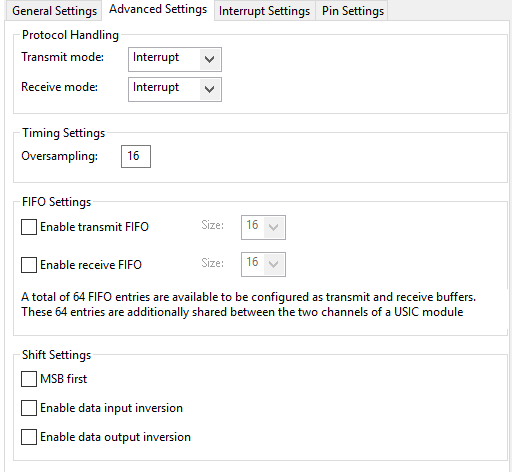Click the Enable receive FIFO label
520x472 pixels.
click(x=91, y=265)
